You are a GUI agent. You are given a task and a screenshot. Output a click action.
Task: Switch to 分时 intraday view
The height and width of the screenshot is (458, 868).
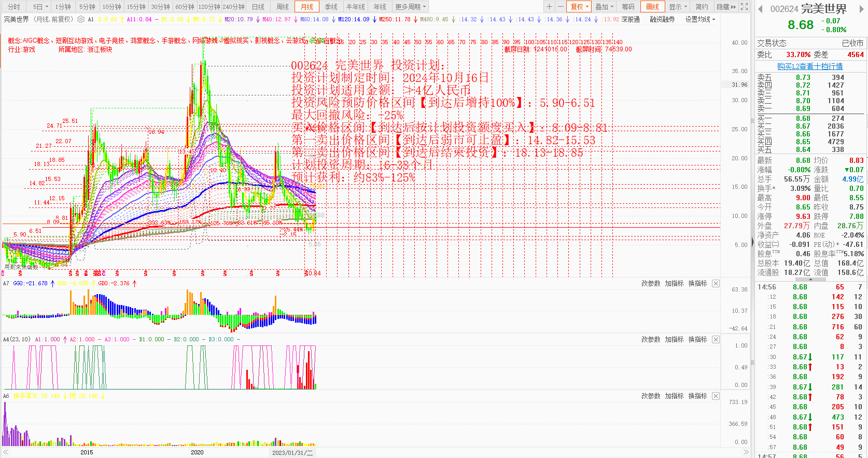click(x=14, y=7)
